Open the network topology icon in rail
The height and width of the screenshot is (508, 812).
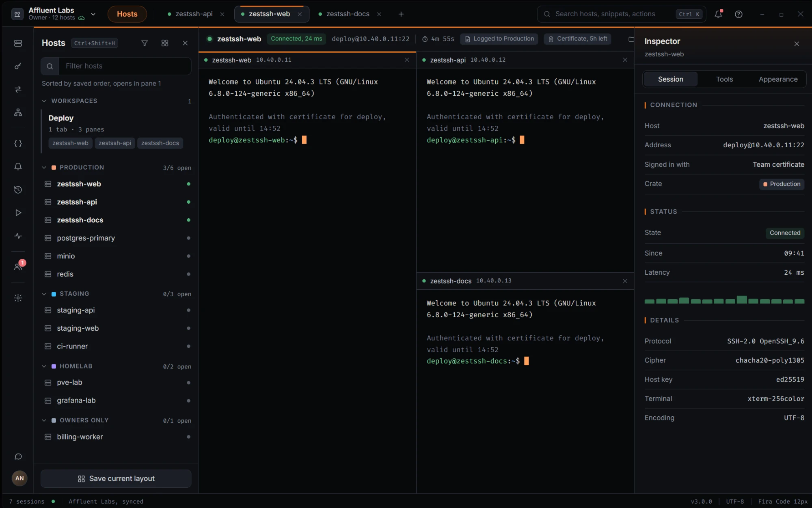tap(18, 112)
